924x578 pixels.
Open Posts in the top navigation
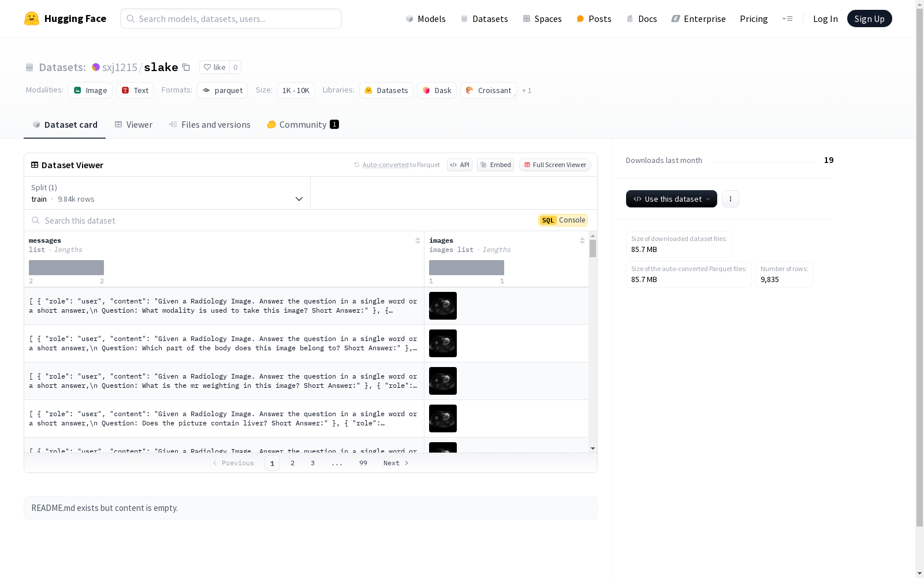[x=594, y=18]
